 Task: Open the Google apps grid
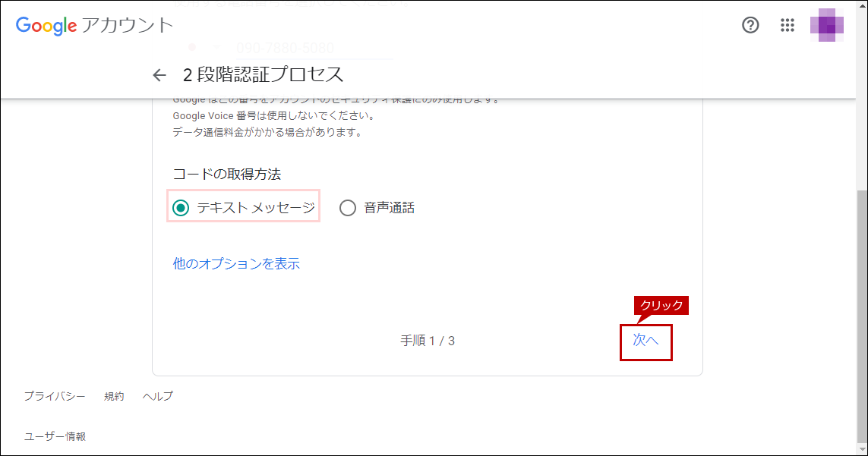point(788,25)
